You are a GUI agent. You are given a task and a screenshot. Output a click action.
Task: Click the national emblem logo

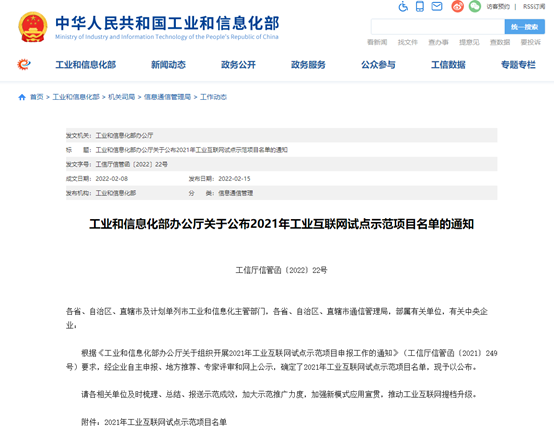coord(33,27)
